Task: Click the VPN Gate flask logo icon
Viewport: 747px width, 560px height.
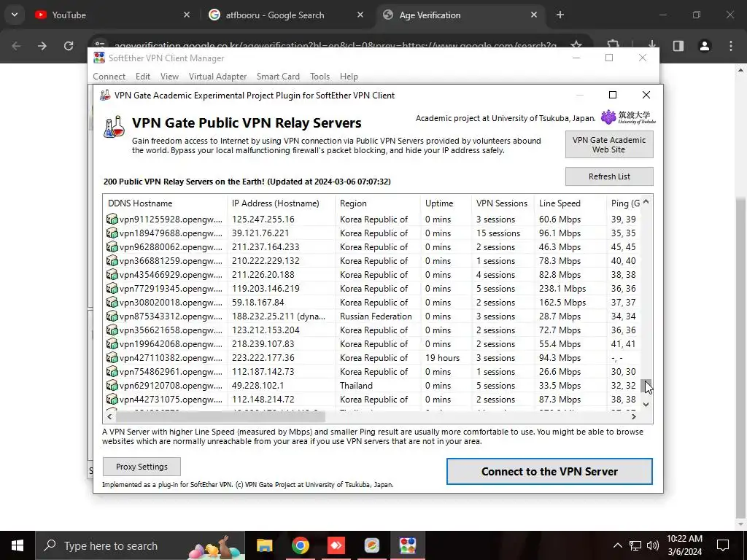Action: (x=115, y=127)
